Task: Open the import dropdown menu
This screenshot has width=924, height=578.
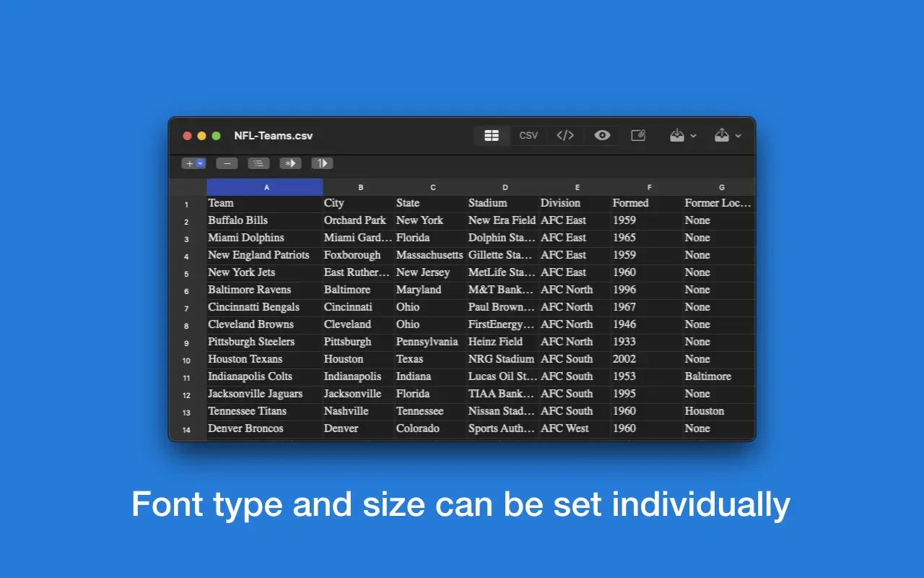Action: [x=682, y=136]
